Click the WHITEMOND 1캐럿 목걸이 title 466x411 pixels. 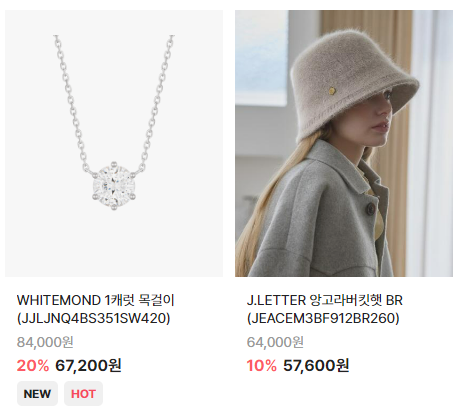(x=96, y=300)
